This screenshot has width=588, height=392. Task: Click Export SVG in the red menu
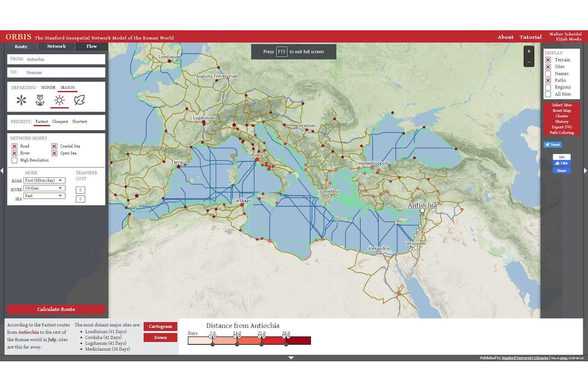click(x=562, y=127)
